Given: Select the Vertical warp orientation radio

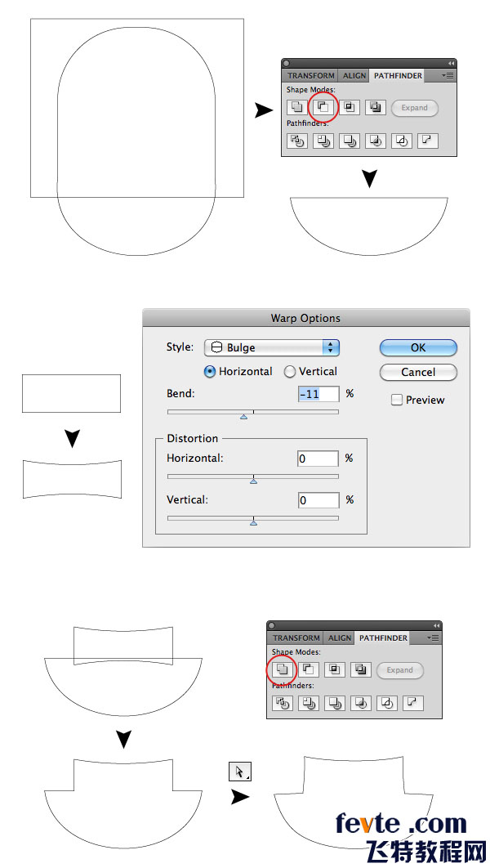Looking at the screenshot, I should click(290, 372).
